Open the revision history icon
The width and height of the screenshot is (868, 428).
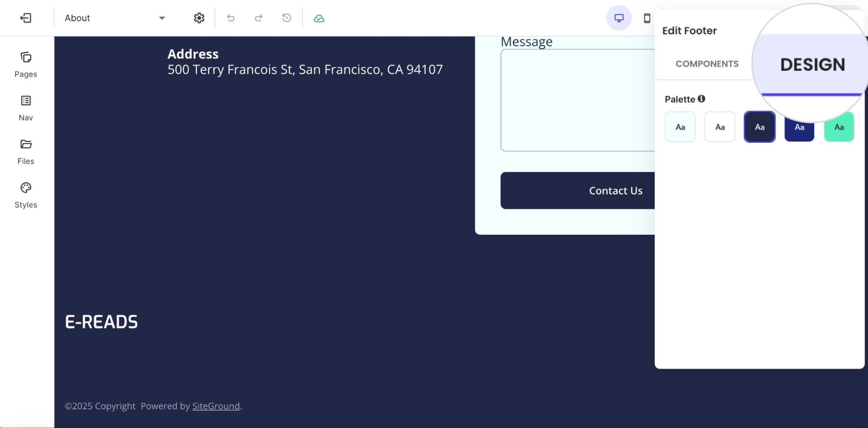(x=287, y=18)
